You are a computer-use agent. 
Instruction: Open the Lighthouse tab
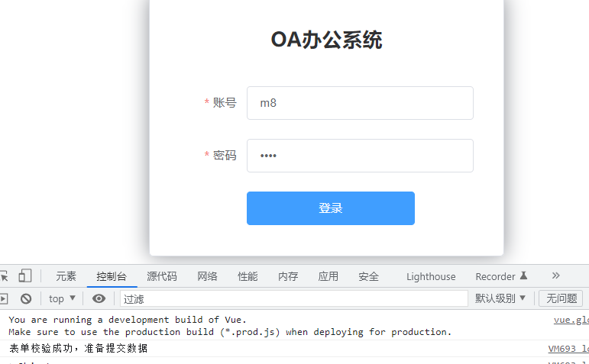(x=431, y=276)
